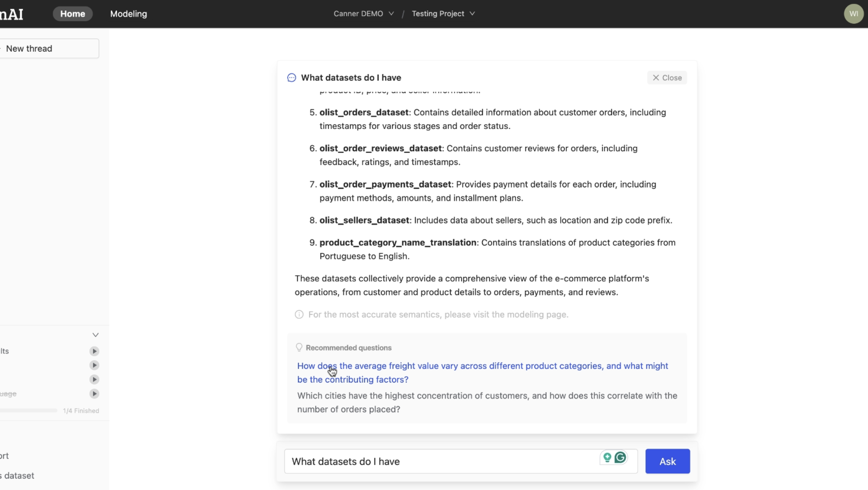Click the recommended questions lightbulb icon

point(299,347)
